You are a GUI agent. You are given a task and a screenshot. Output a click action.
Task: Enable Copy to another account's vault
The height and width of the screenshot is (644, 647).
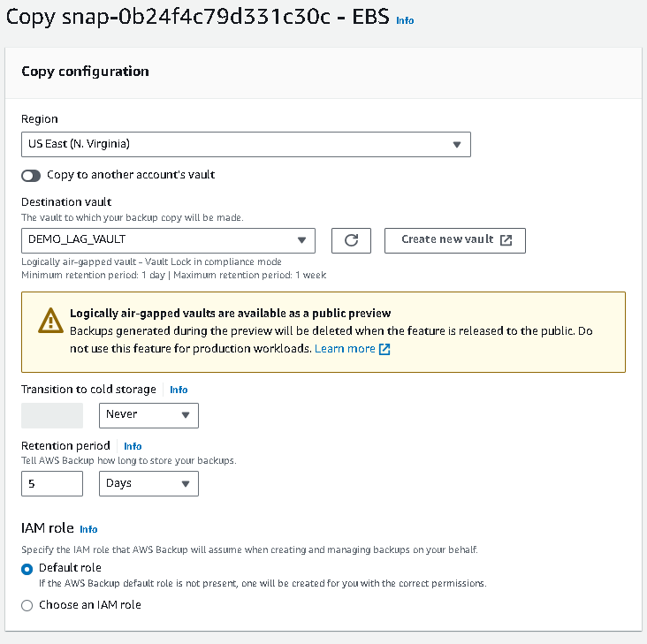coord(31,176)
